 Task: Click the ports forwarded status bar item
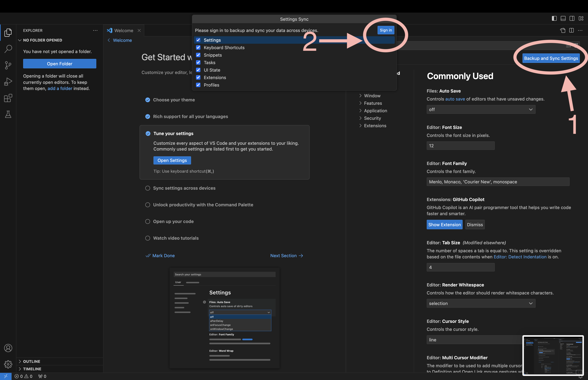(x=42, y=376)
